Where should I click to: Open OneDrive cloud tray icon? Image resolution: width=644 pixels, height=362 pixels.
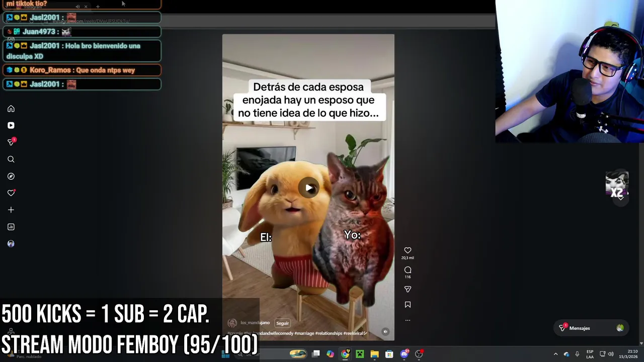click(x=567, y=354)
